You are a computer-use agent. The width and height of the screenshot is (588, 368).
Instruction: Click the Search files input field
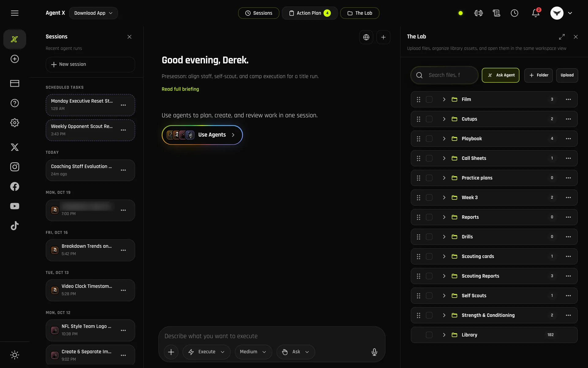pos(444,75)
